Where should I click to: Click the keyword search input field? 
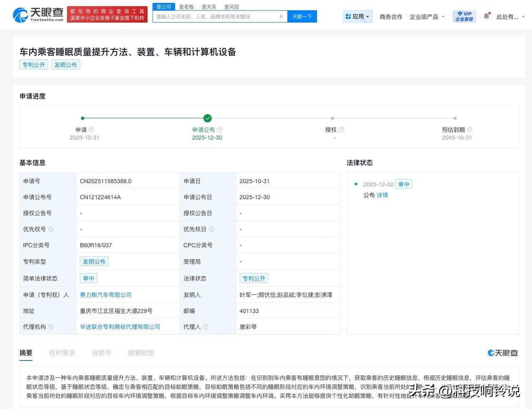[212, 16]
